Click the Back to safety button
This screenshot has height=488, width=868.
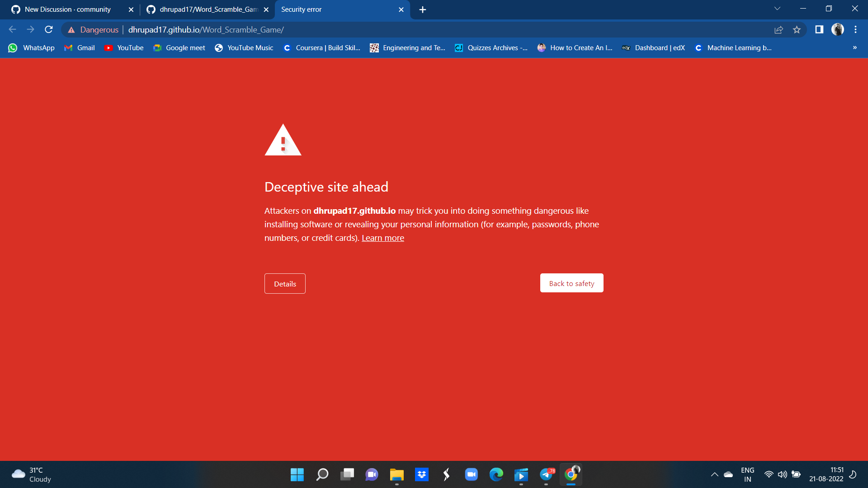click(571, 283)
